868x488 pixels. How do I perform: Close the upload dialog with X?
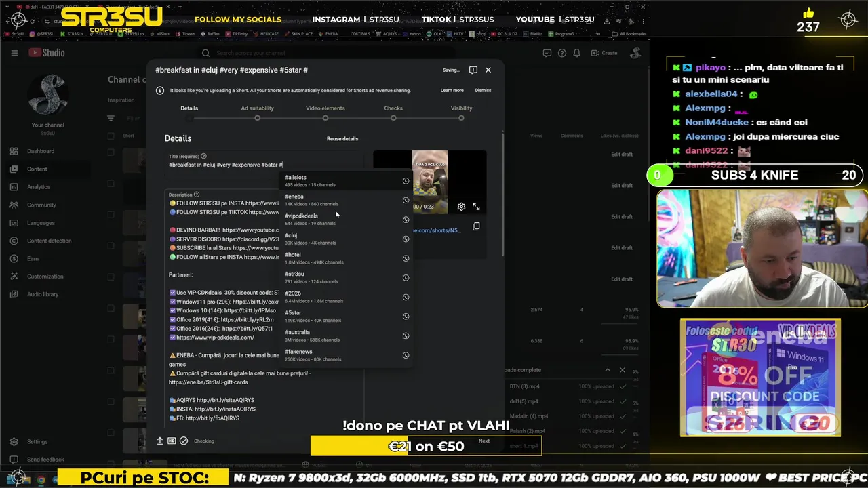tap(488, 70)
